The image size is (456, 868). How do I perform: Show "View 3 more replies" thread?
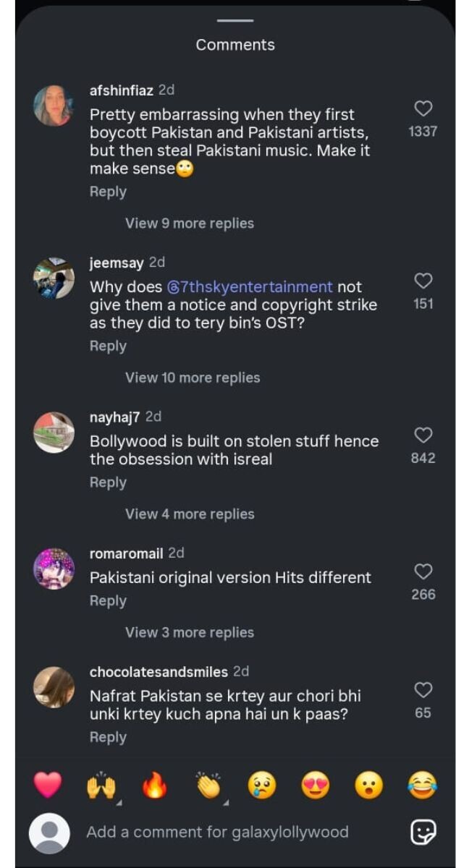pyautogui.click(x=190, y=632)
